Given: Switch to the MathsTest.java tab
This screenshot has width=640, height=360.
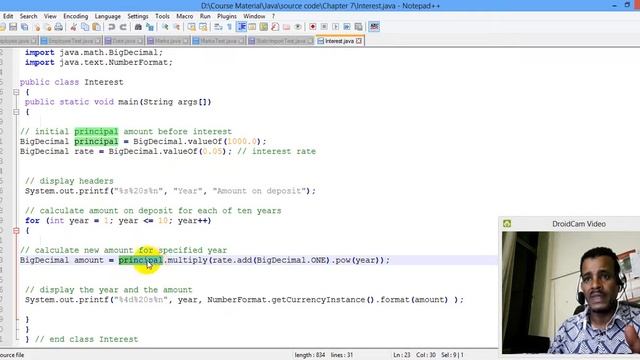Looking at the screenshot, I should coord(219,41).
